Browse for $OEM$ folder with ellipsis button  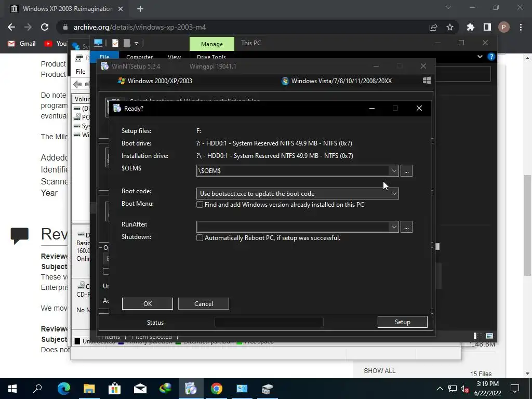tap(406, 170)
